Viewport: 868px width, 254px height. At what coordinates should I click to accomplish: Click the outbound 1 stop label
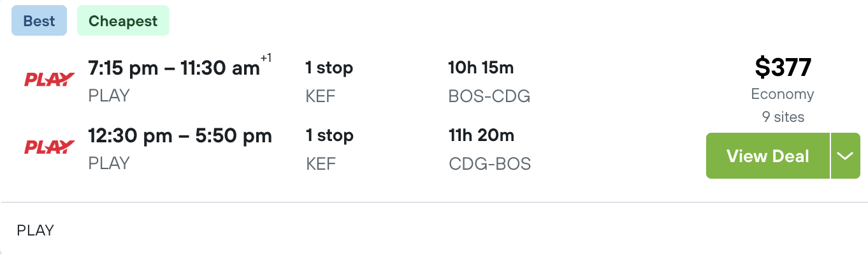click(x=329, y=67)
